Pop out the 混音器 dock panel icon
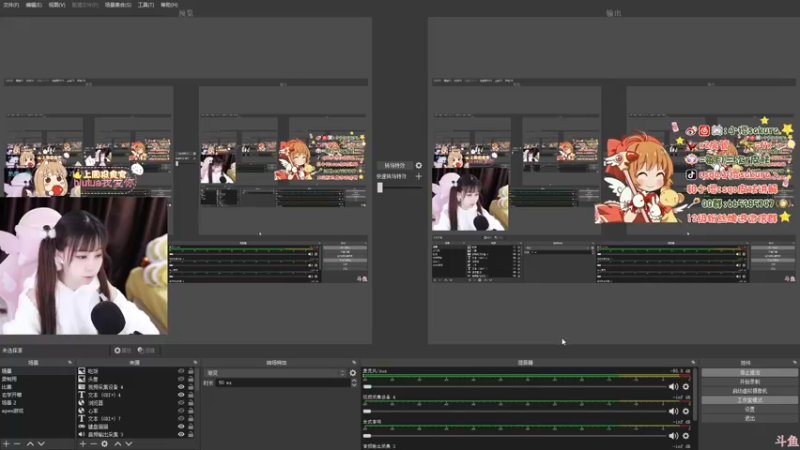The height and width of the screenshot is (450, 800). (693, 363)
